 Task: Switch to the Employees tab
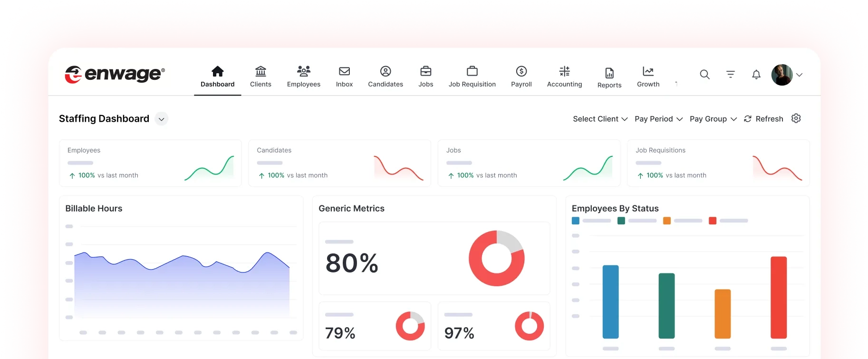pos(303,77)
